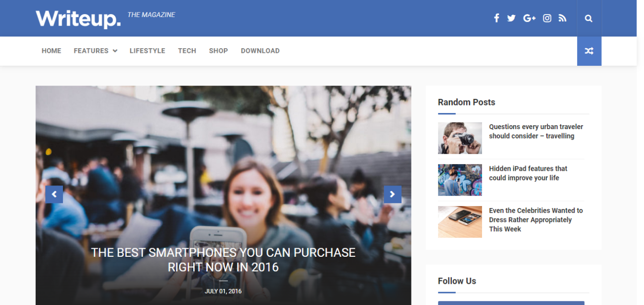The width and height of the screenshot is (644, 305).
Task: Open the Tech menu item
Action: [x=187, y=51]
